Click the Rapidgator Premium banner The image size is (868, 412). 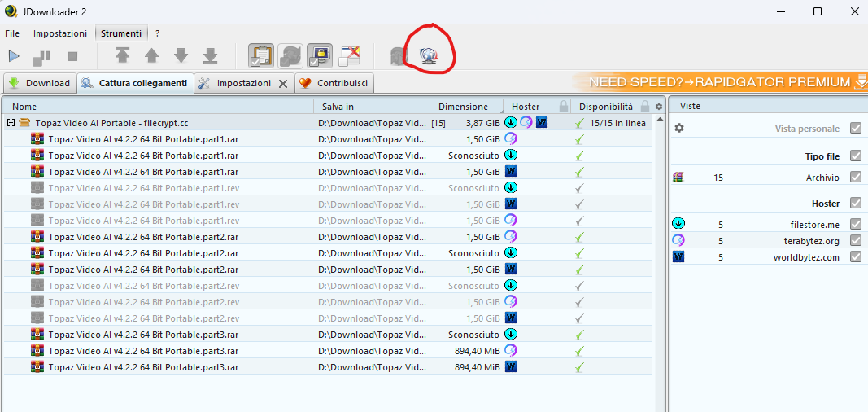[720, 82]
